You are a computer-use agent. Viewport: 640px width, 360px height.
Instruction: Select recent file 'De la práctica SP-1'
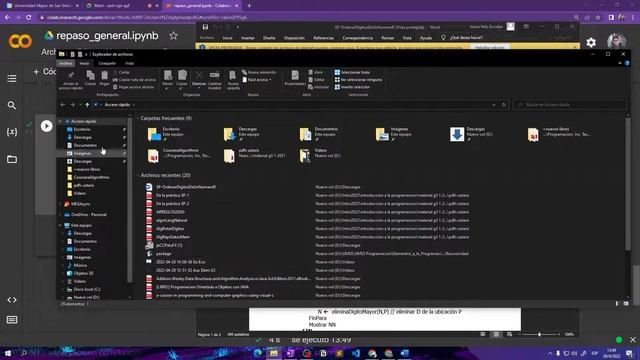point(172,196)
